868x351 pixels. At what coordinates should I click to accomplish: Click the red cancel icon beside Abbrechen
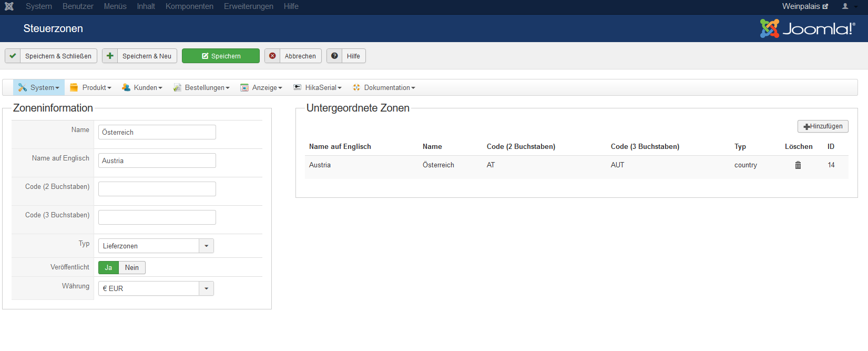tap(272, 56)
